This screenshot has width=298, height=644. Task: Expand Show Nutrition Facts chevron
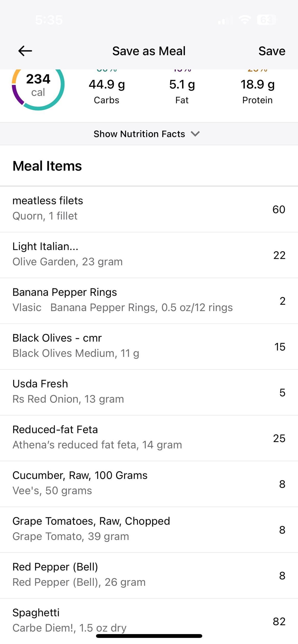coord(195,134)
